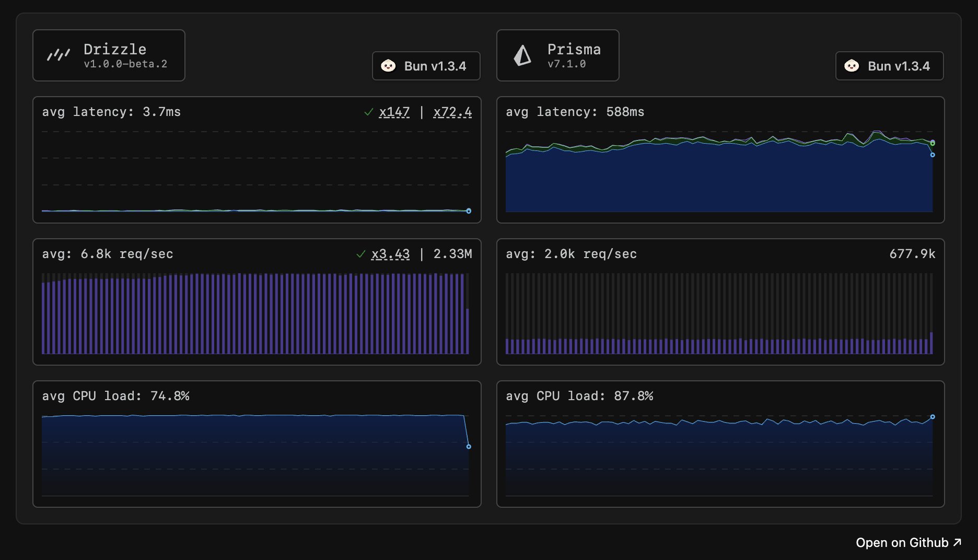Select the Bun v1.3.4 badge in Drizzle column
This screenshot has width=978, height=560.
tap(426, 66)
